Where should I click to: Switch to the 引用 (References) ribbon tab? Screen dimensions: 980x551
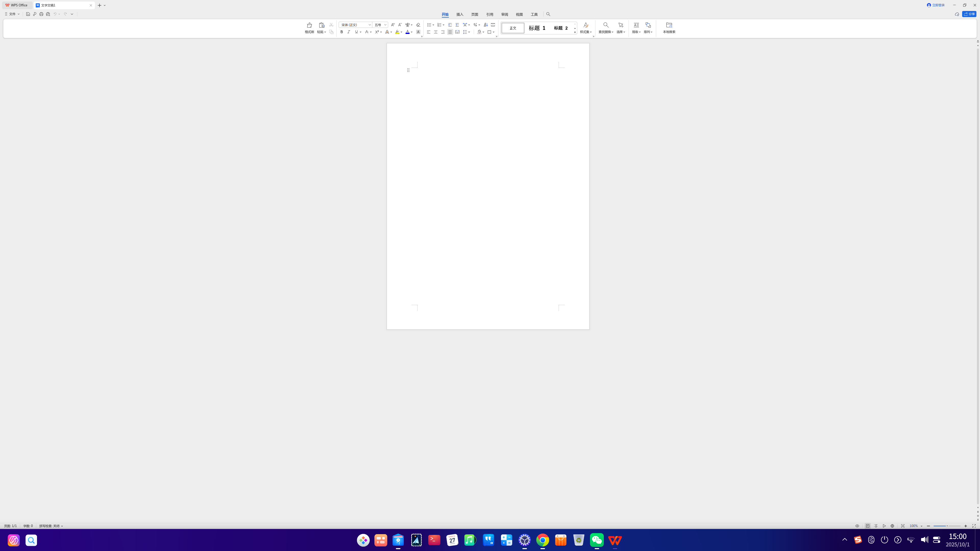point(490,15)
